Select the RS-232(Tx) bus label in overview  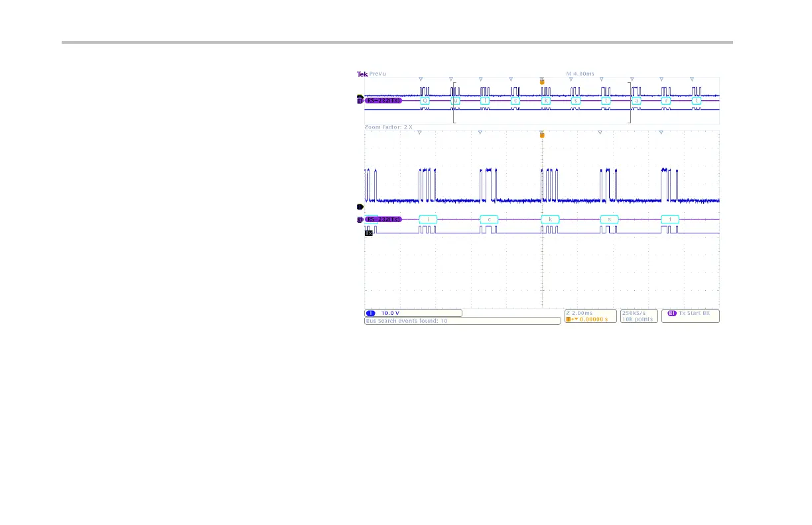click(383, 101)
